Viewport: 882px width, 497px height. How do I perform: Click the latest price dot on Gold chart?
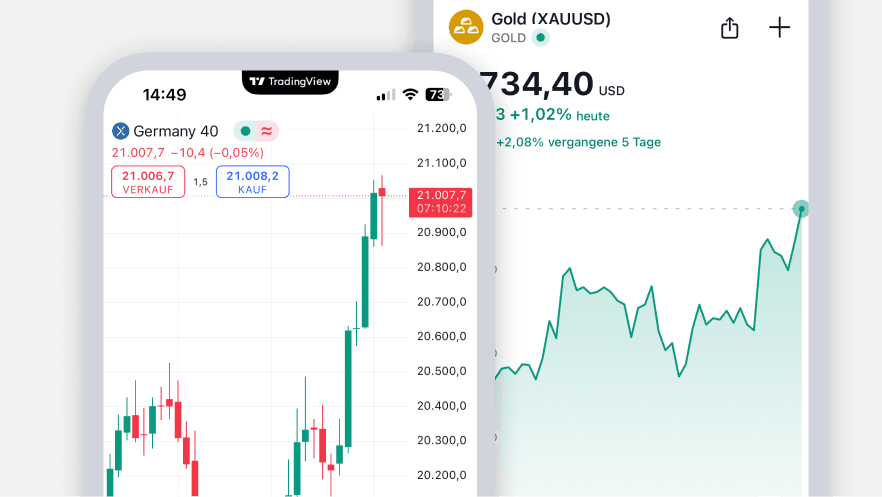[x=801, y=209]
